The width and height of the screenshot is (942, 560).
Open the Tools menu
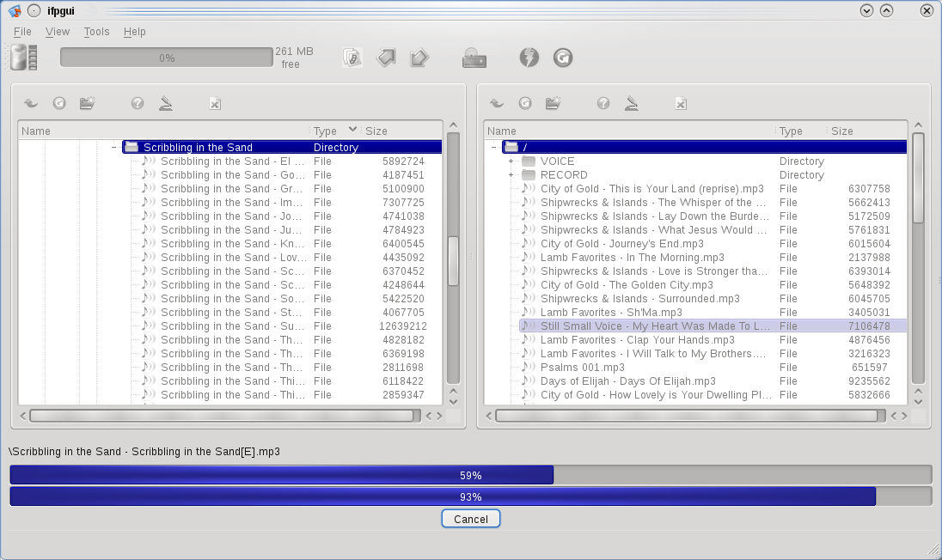tap(96, 32)
